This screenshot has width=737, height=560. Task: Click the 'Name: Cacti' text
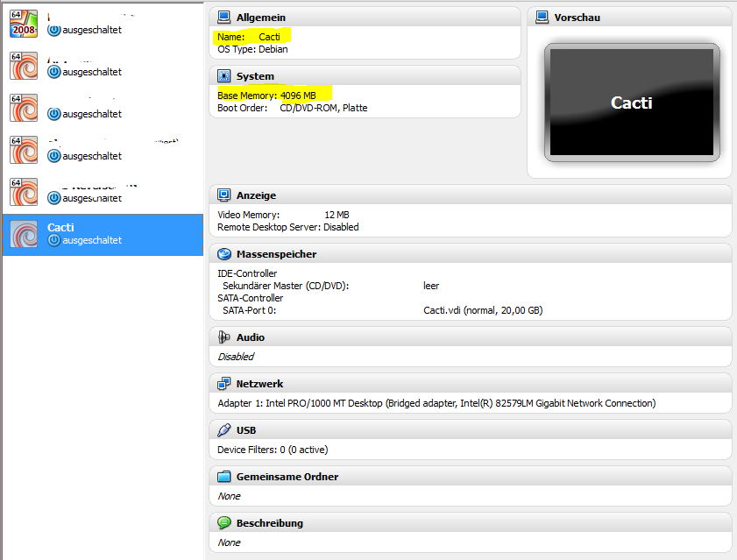pyautogui.click(x=249, y=37)
